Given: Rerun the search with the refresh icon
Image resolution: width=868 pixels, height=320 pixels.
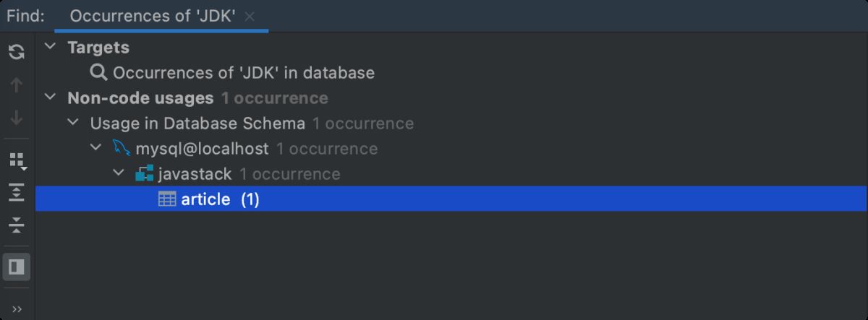Looking at the screenshot, I should pyautogui.click(x=17, y=52).
